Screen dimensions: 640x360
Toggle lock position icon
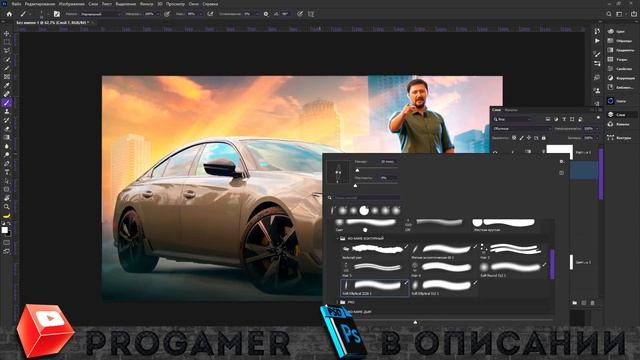pyautogui.click(x=529, y=138)
